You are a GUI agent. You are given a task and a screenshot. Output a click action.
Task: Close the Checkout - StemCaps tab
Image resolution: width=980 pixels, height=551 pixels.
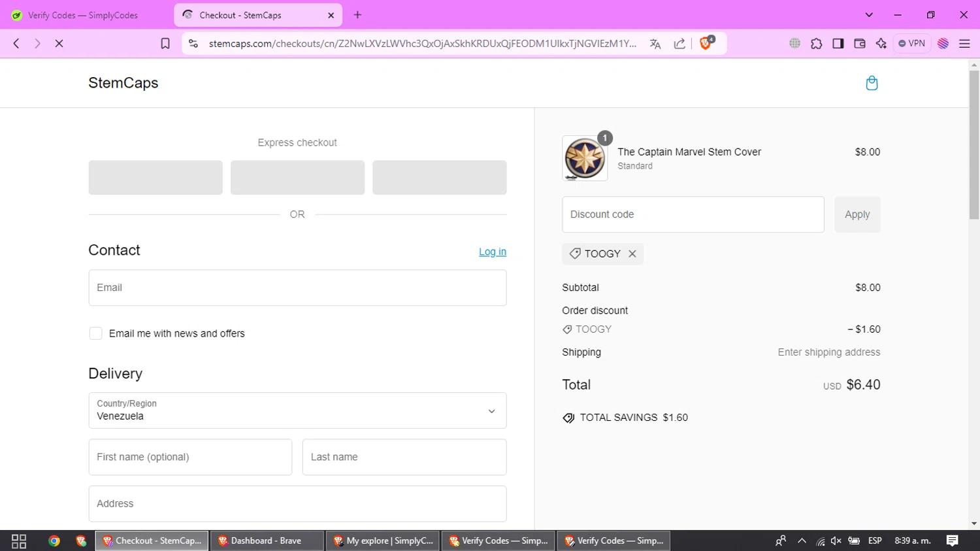[331, 15]
